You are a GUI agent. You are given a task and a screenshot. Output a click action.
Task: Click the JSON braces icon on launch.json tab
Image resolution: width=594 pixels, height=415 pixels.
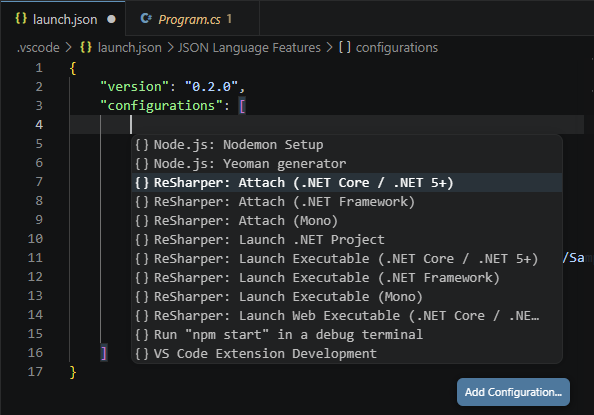[21, 19]
